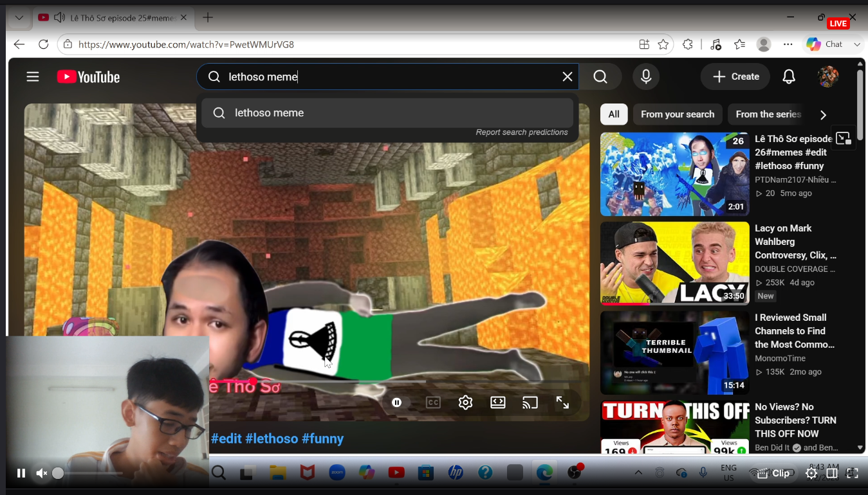The height and width of the screenshot is (495, 868).
Task: Expand more filter chips with right chevron
Action: tap(823, 115)
